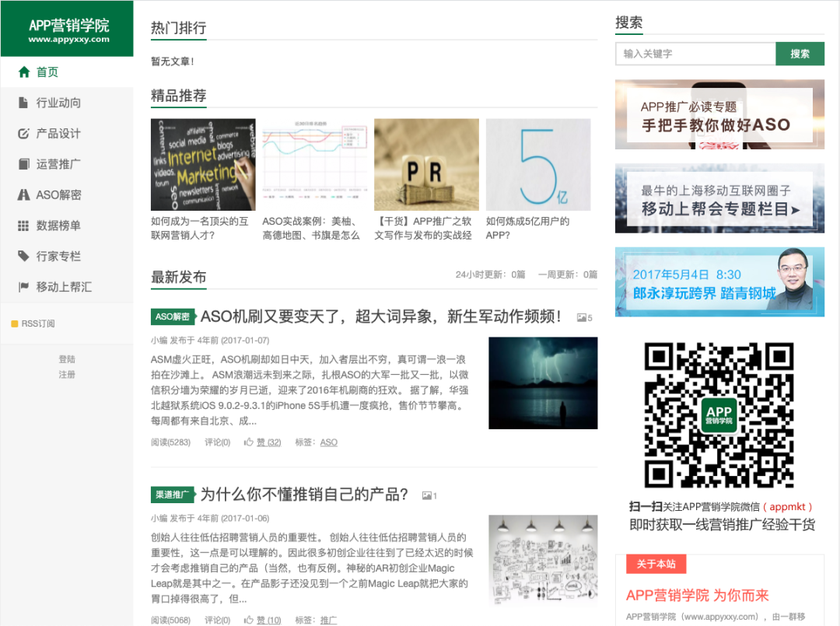This screenshot has width=840, height=626.
Task: Click thumbs-up icon on ASO机刷 article
Action: coord(249,442)
